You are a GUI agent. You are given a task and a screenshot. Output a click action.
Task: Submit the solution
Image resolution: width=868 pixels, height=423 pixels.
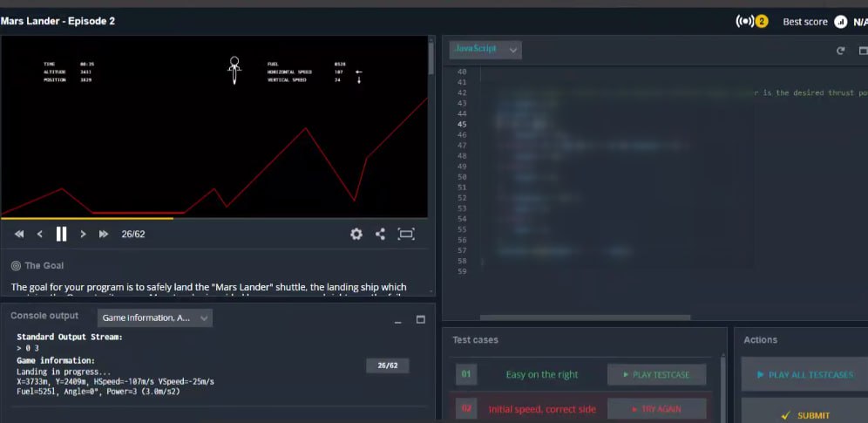[804, 415]
